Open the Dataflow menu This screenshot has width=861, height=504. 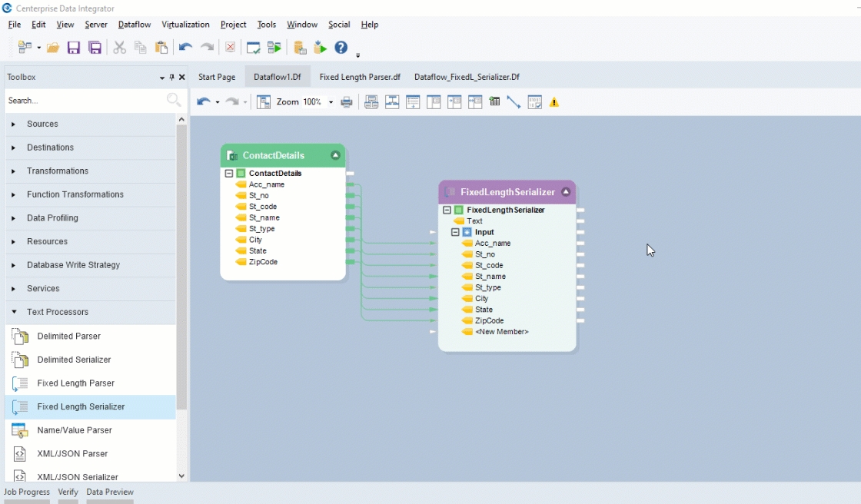[134, 25]
